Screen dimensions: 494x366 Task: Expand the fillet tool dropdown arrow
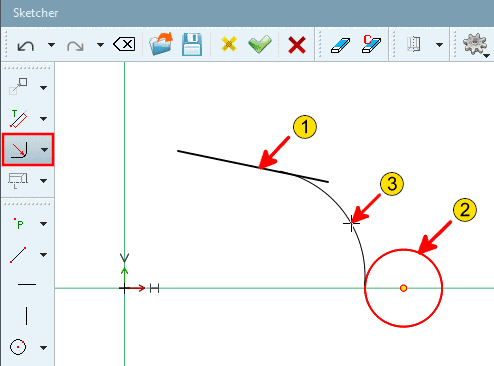44,150
